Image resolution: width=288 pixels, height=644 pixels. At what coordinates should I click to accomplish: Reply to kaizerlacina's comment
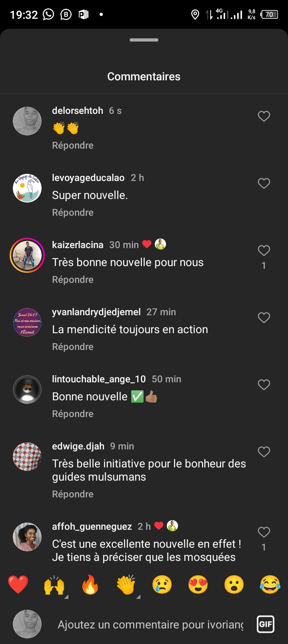(x=73, y=280)
